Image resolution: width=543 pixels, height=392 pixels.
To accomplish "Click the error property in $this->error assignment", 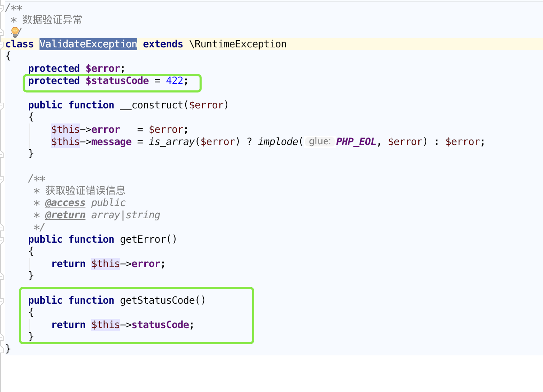I will 106,130.
